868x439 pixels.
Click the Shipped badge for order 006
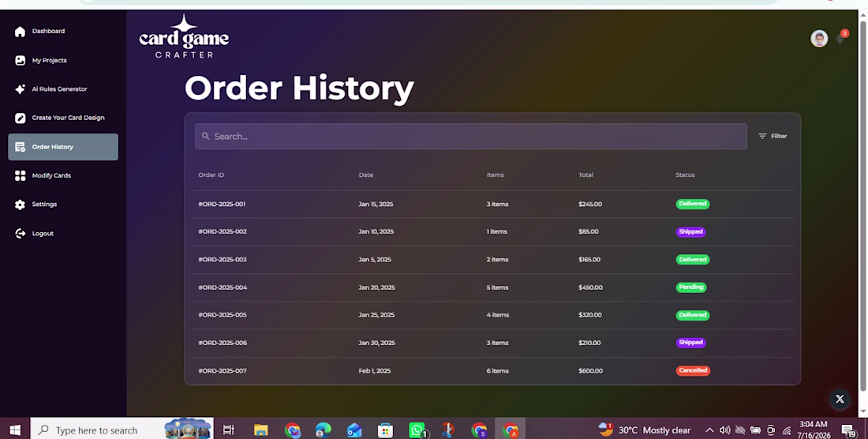click(690, 343)
